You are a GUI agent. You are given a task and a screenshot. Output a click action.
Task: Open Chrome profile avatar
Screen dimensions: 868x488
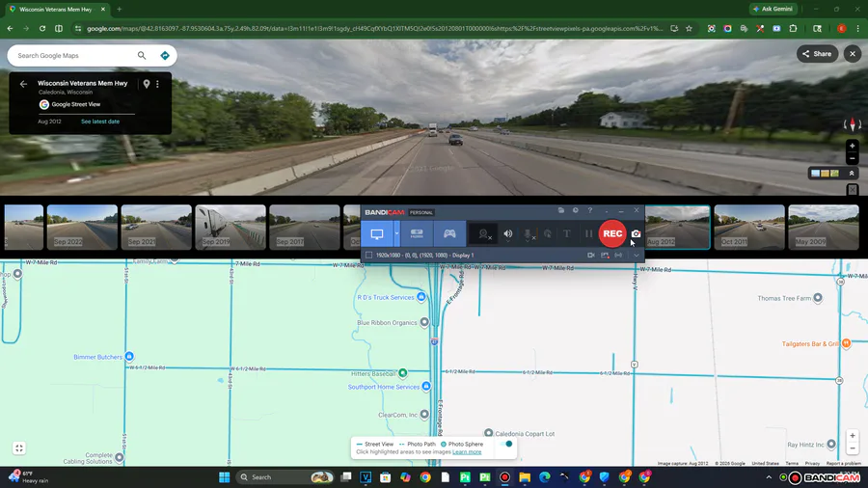841,28
